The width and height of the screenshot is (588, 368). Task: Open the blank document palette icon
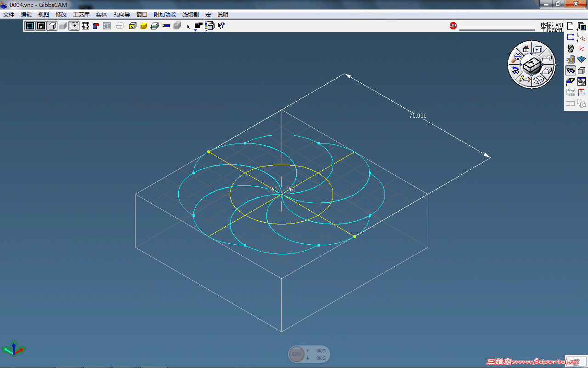(571, 26)
